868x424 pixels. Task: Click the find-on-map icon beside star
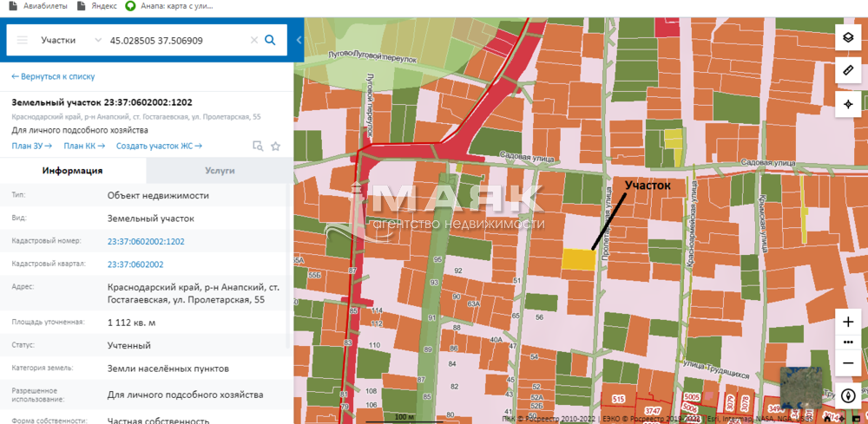point(257,147)
